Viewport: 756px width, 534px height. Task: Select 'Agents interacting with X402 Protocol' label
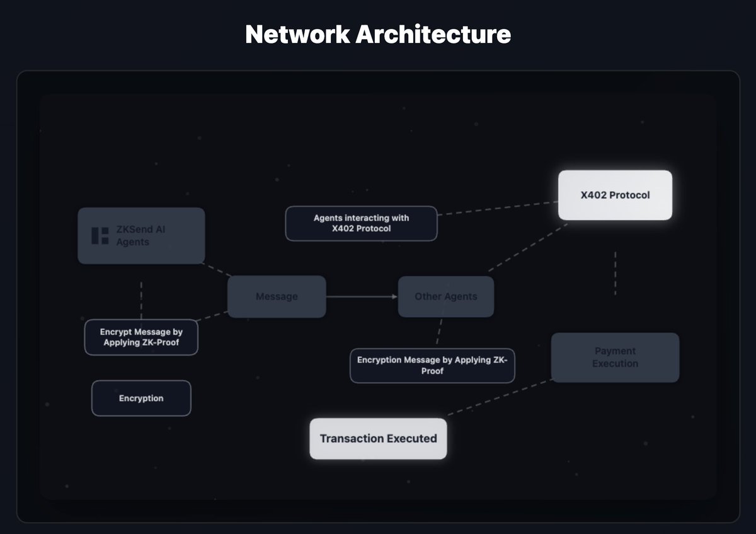point(361,223)
